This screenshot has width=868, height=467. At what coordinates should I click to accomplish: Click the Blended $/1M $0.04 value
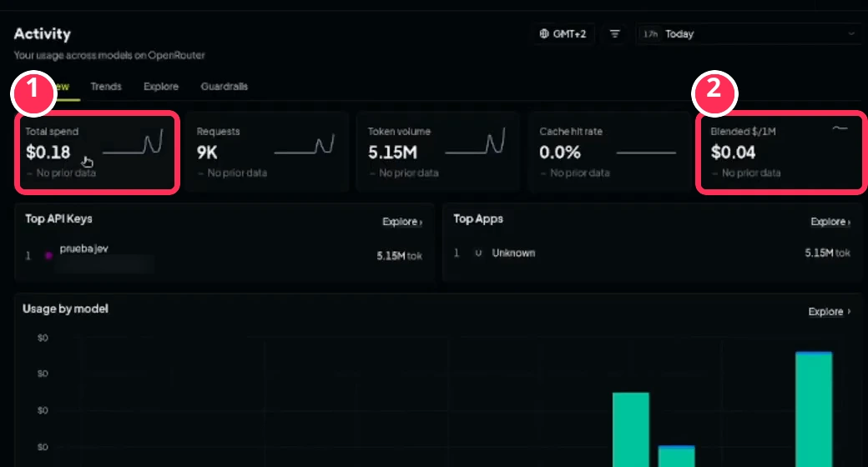[x=733, y=152]
